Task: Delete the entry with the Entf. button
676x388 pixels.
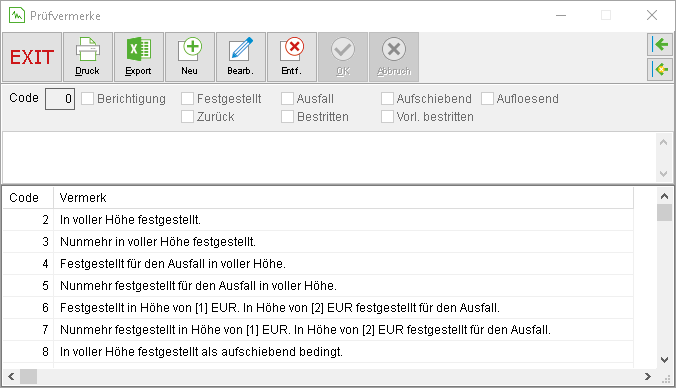Action: tap(291, 57)
